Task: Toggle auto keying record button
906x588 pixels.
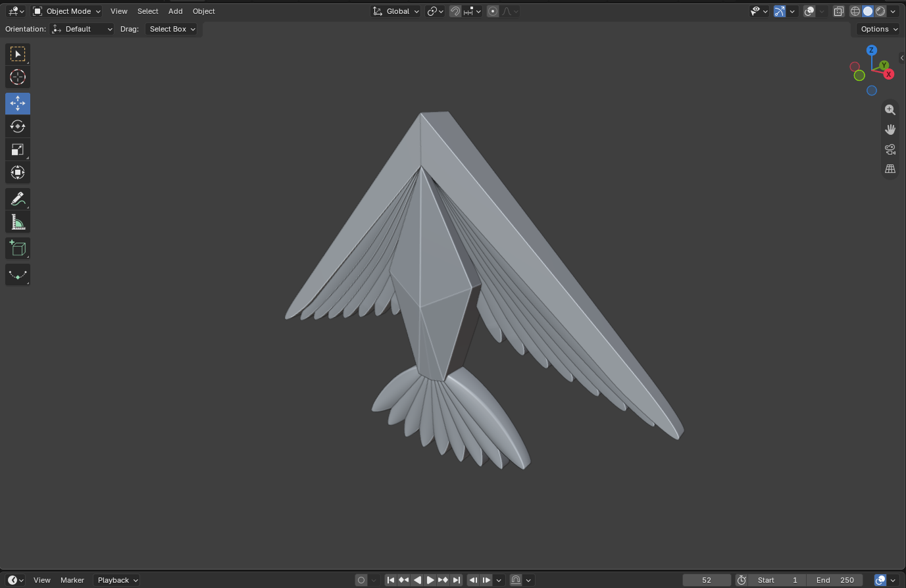Action: click(x=361, y=580)
